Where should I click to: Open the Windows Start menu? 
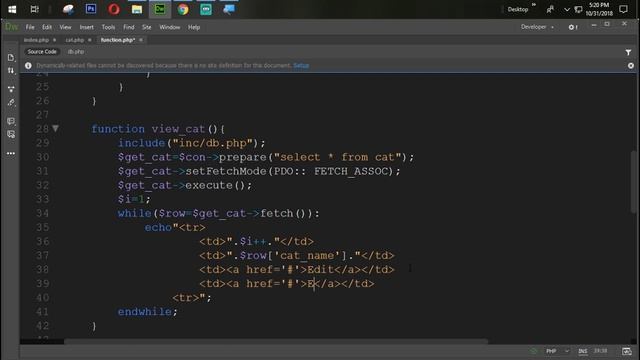coord(12,9)
